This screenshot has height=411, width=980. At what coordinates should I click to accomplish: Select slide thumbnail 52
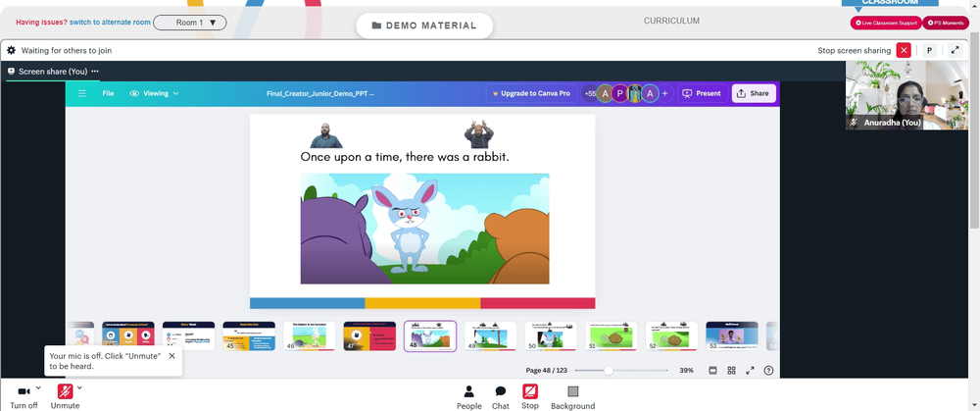(672, 335)
